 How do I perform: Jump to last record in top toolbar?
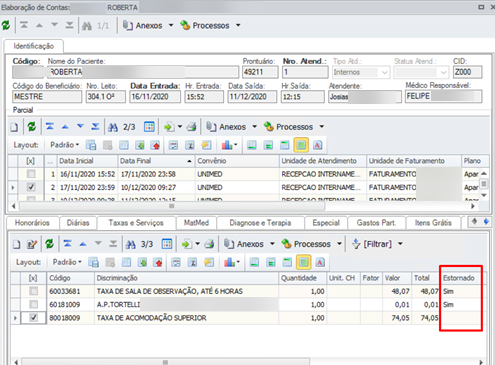[69, 25]
